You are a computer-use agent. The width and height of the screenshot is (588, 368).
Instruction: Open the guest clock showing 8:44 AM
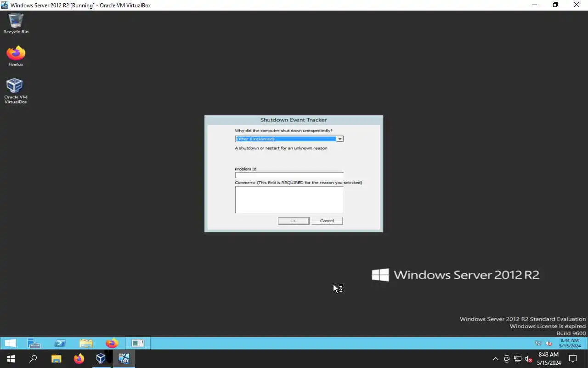pyautogui.click(x=570, y=343)
